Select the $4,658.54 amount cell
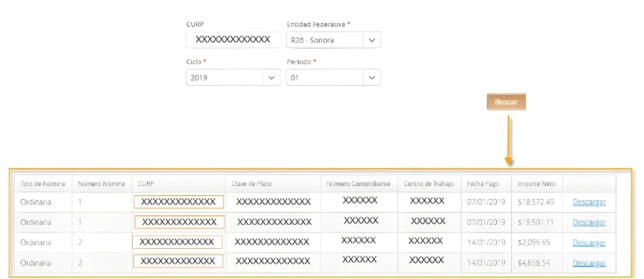The width and height of the screenshot is (644, 279). 536,263
